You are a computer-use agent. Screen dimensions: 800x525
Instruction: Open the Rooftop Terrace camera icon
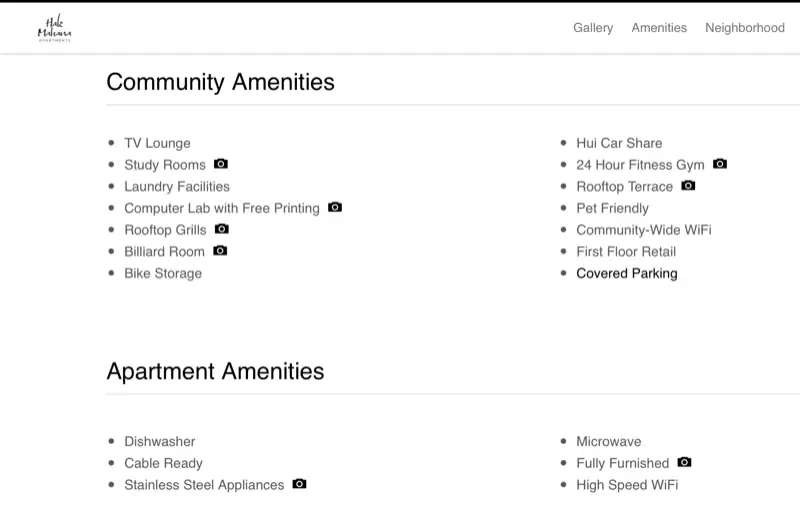[688, 185]
